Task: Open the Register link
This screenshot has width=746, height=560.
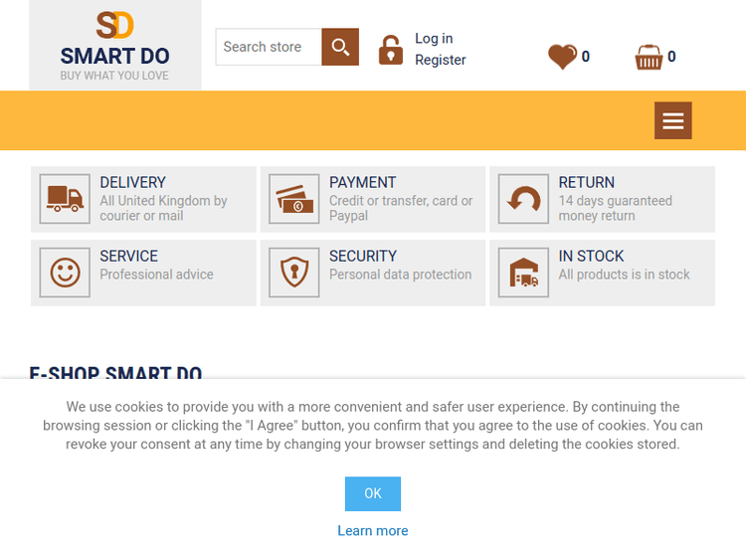Action: click(441, 60)
